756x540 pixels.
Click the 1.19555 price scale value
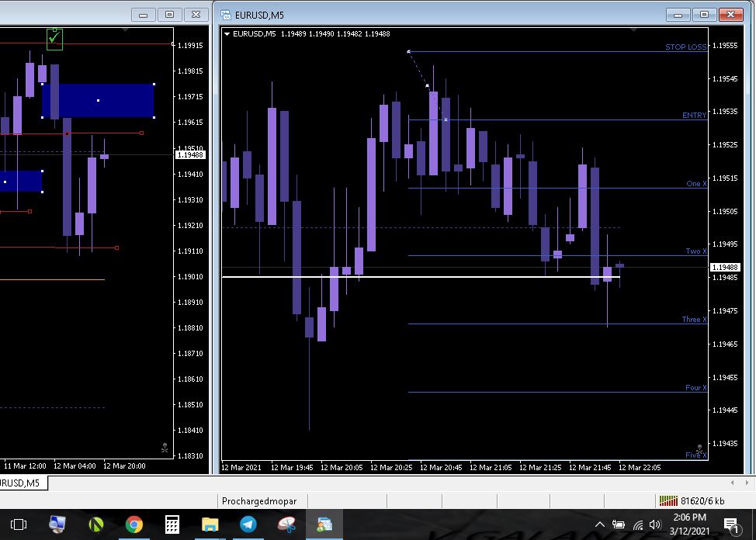tap(725, 45)
